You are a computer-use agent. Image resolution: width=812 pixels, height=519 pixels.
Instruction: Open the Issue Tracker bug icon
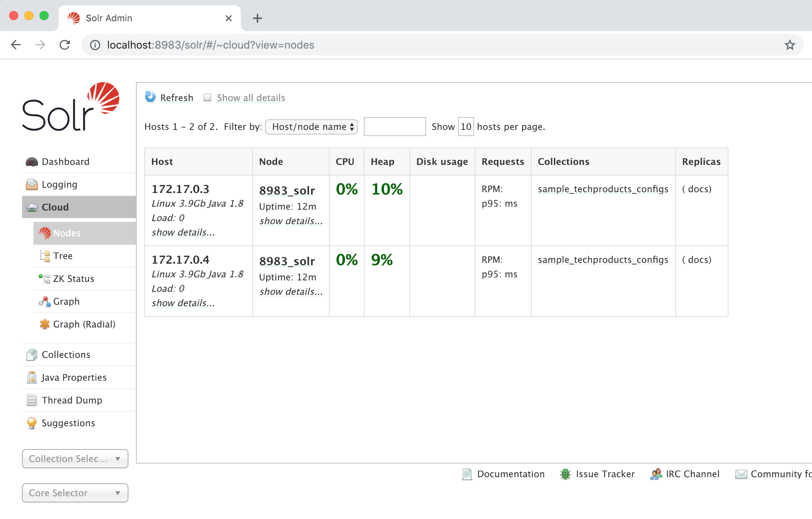click(x=566, y=474)
